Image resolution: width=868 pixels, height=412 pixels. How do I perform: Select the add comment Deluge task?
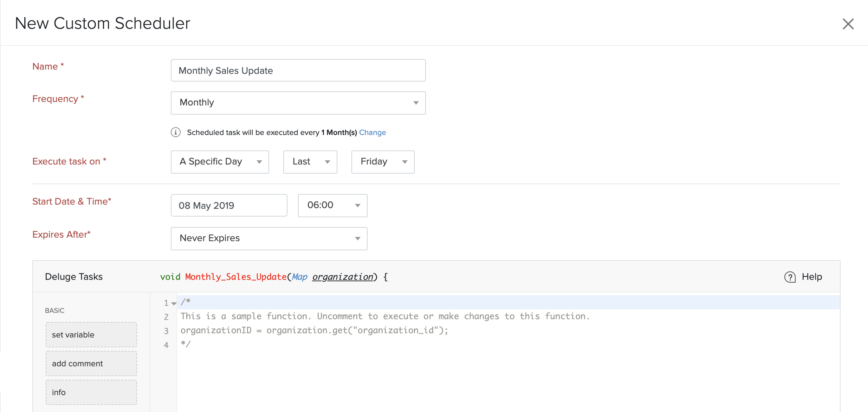91,363
